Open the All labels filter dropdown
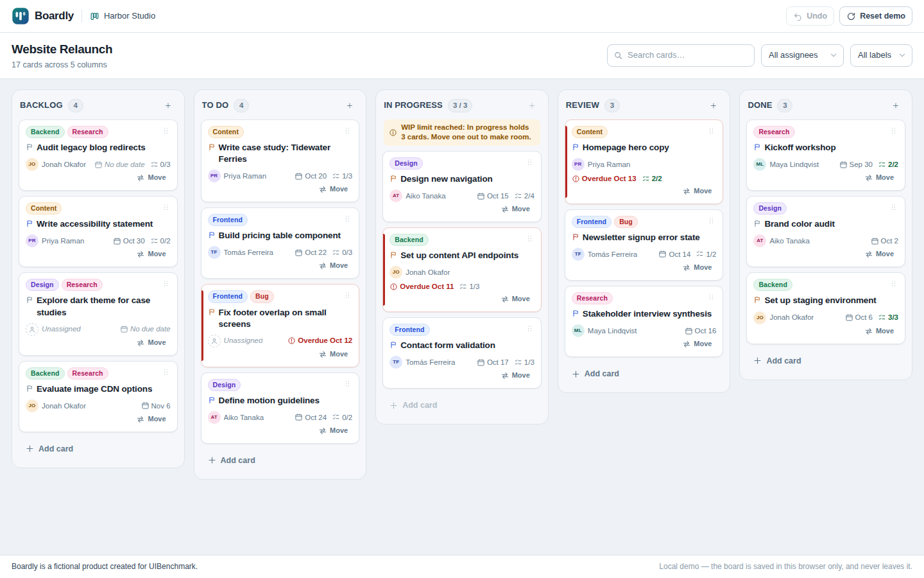924x578 pixels. pos(881,55)
